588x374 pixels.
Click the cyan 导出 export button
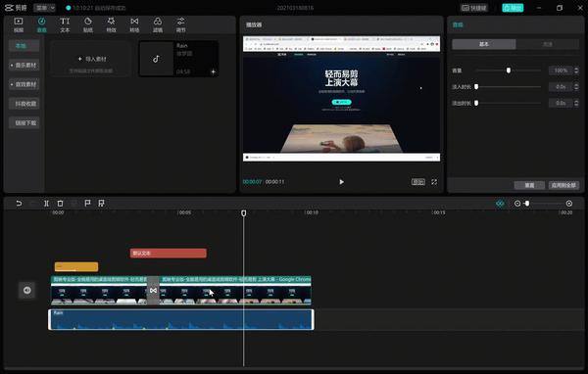pos(513,8)
